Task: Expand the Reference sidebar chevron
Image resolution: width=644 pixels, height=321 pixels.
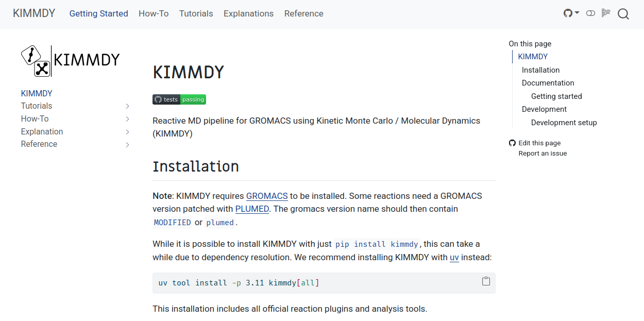Action: (x=127, y=145)
